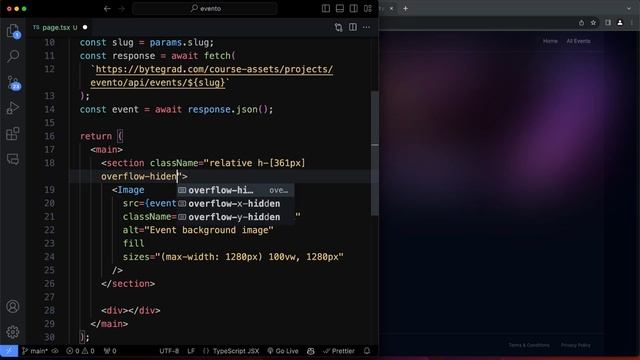The image size is (640, 360).
Task: Click the browser share icon
Action: (581, 23)
